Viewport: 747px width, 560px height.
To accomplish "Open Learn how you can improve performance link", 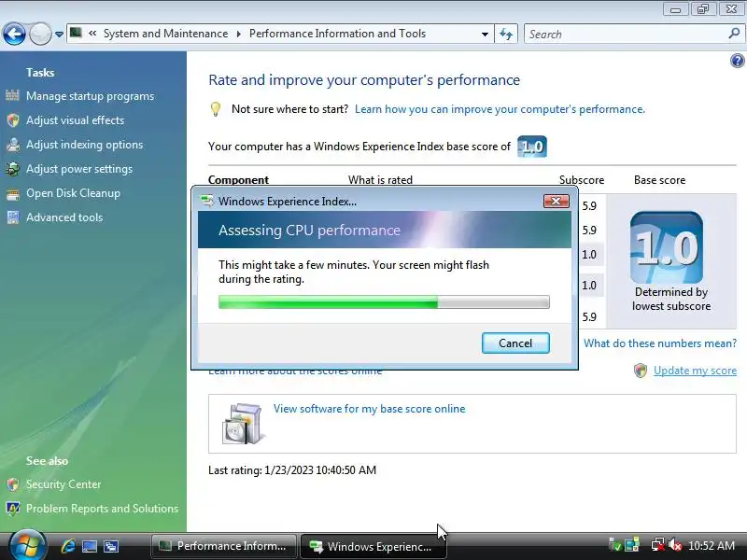I will point(500,109).
